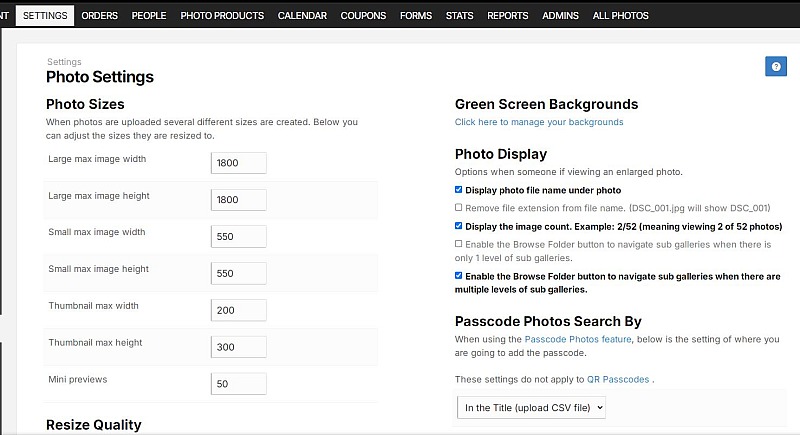
Task: Go to the Calendar tab
Action: click(x=302, y=16)
